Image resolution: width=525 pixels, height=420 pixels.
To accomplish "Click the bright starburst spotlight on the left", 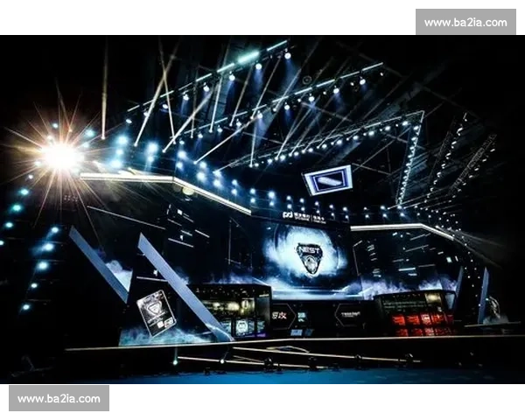I will pyautogui.click(x=61, y=156).
